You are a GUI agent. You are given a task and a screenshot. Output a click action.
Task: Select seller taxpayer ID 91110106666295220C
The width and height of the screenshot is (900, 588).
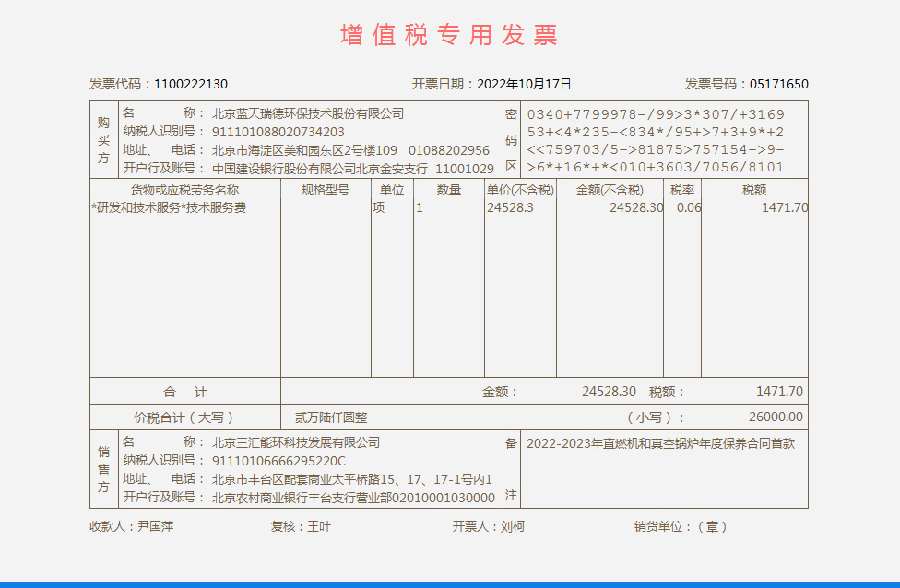(278, 461)
